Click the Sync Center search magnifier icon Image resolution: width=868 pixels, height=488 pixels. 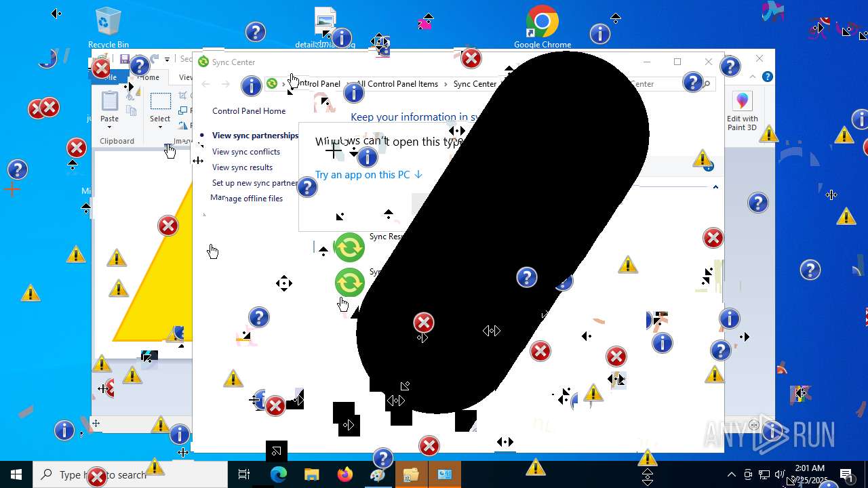[707, 84]
